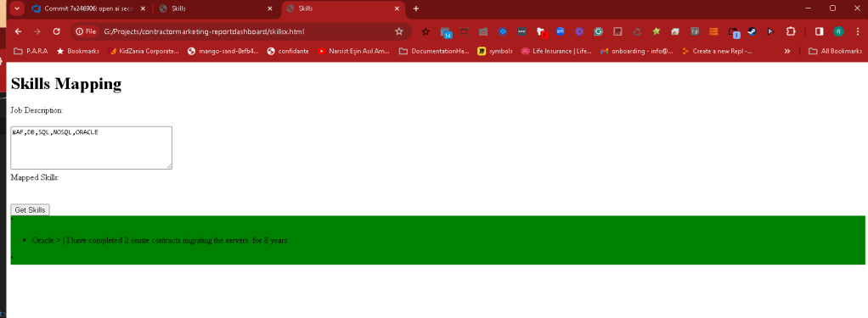Image resolution: width=868 pixels, height=318 pixels.
Task: Open the All Bookmarks folder
Action: point(836,51)
